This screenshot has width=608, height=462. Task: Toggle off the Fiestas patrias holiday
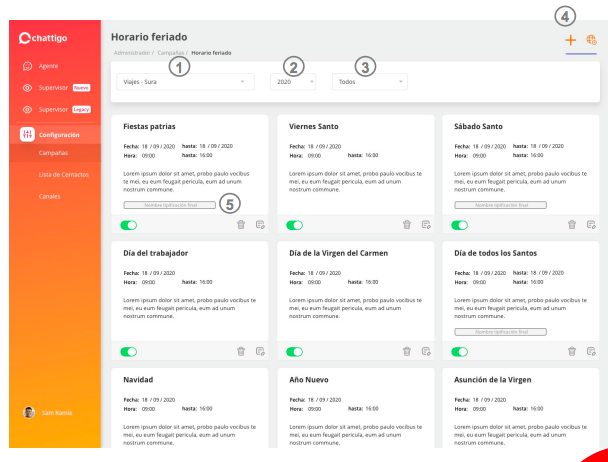click(x=128, y=225)
